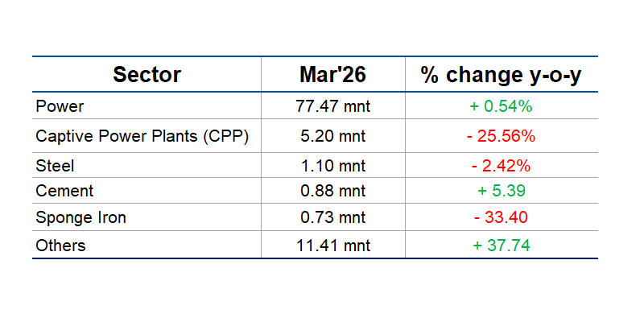Select the Cement row label

point(64,191)
